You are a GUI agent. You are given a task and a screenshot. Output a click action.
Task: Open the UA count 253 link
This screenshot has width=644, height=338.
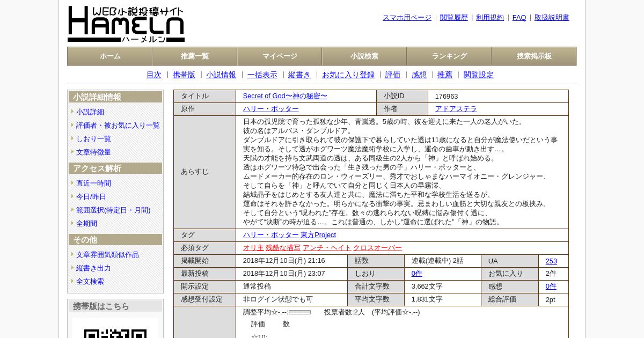pyautogui.click(x=551, y=261)
